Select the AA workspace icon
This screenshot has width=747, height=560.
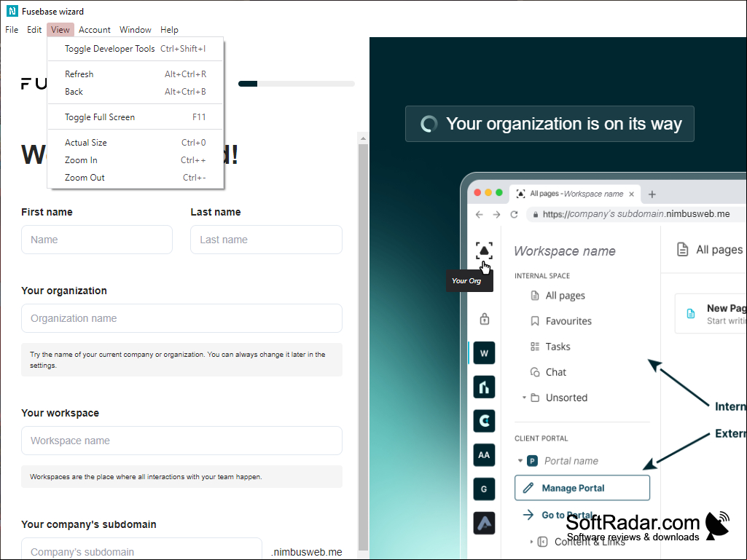coord(484,454)
